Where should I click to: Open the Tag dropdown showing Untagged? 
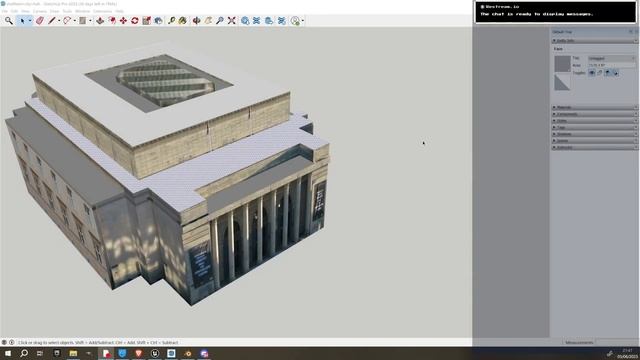tap(611, 58)
